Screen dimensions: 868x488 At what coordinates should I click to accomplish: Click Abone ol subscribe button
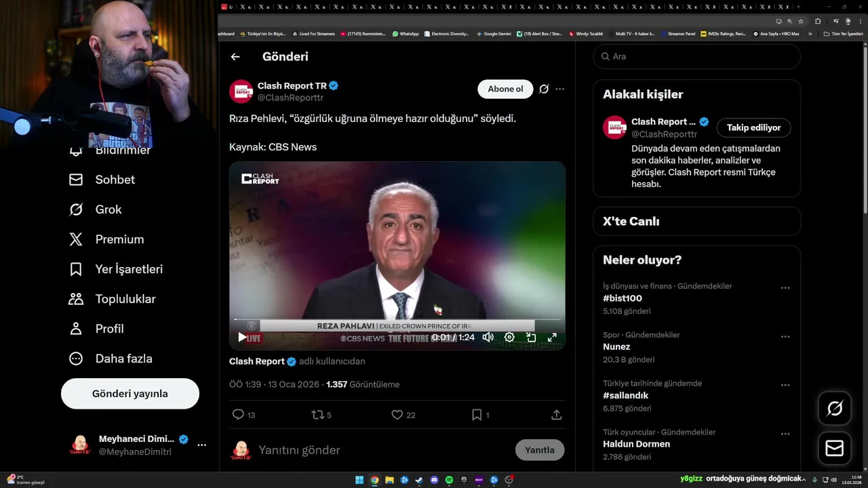coord(505,89)
